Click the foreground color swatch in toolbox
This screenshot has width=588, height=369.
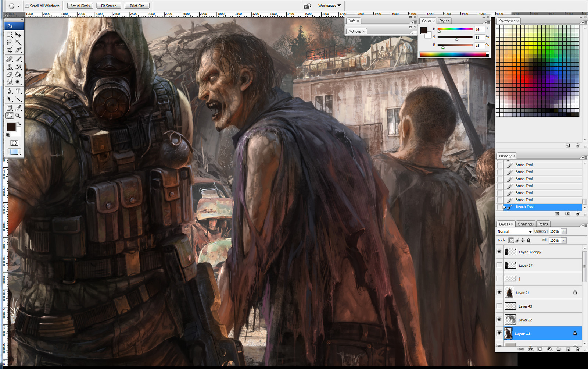click(11, 127)
